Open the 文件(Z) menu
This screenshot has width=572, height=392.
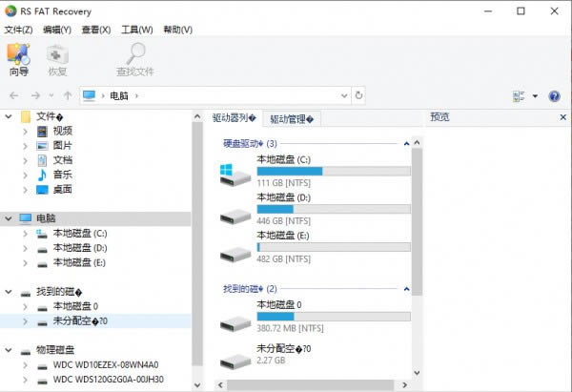18,30
